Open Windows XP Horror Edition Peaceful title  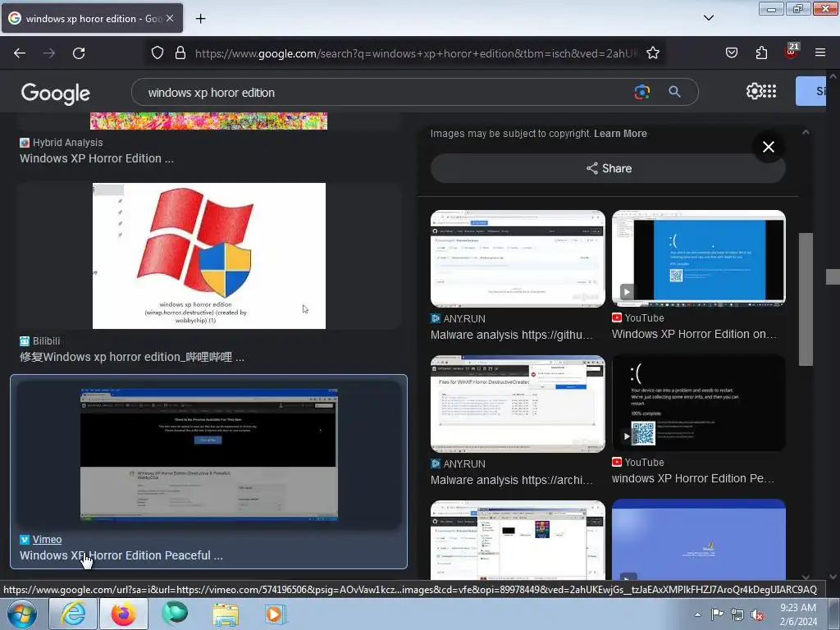click(121, 555)
